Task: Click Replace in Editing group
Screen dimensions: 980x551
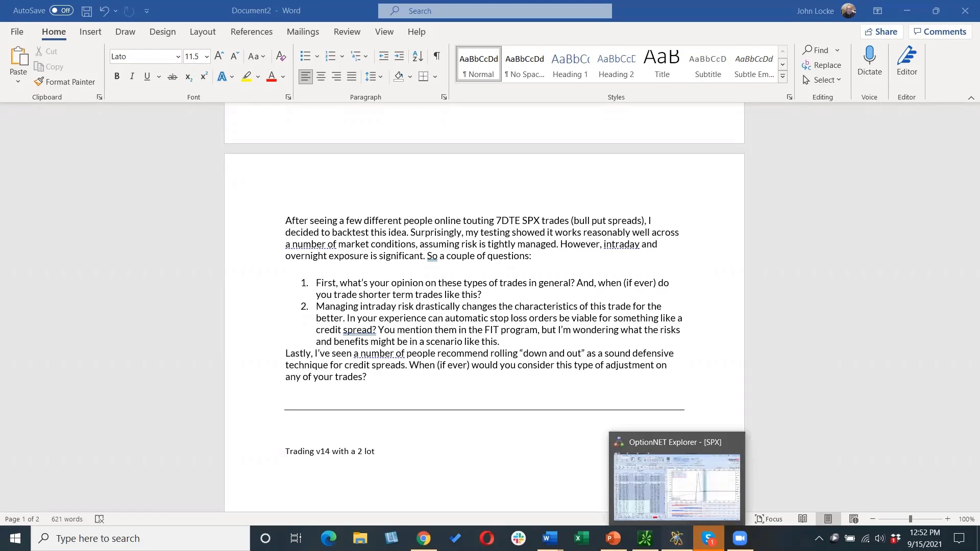Action: point(822,65)
